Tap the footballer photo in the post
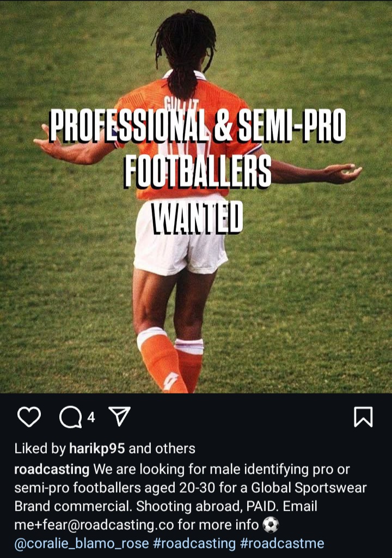Viewport: 392px width, 558px height. point(196,196)
